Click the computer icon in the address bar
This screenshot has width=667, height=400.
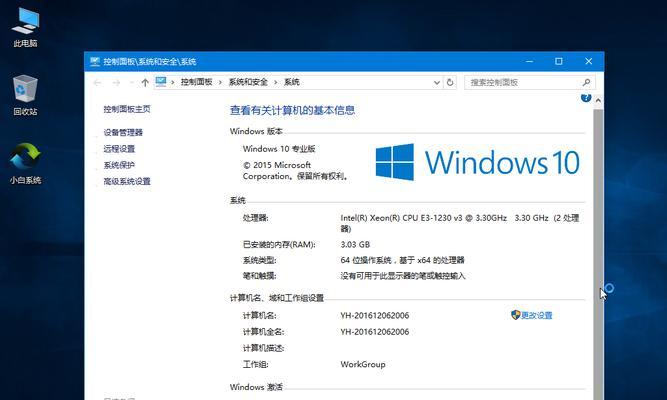(161, 82)
